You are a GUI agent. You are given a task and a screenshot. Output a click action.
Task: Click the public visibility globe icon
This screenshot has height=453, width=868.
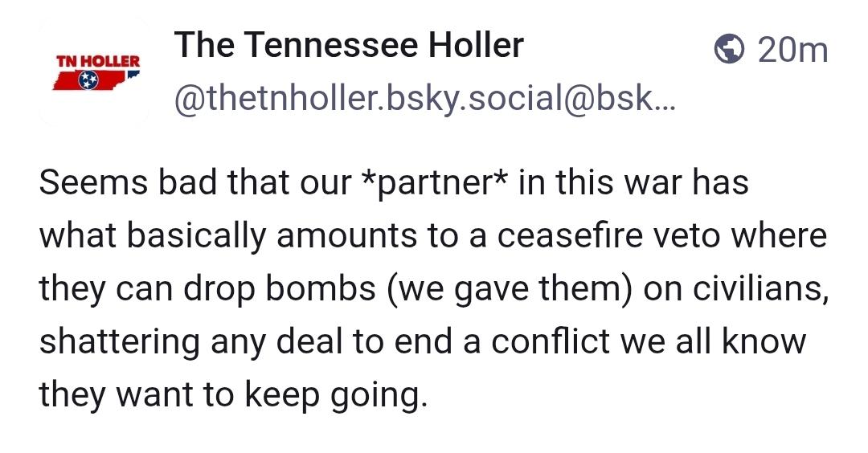click(x=729, y=51)
